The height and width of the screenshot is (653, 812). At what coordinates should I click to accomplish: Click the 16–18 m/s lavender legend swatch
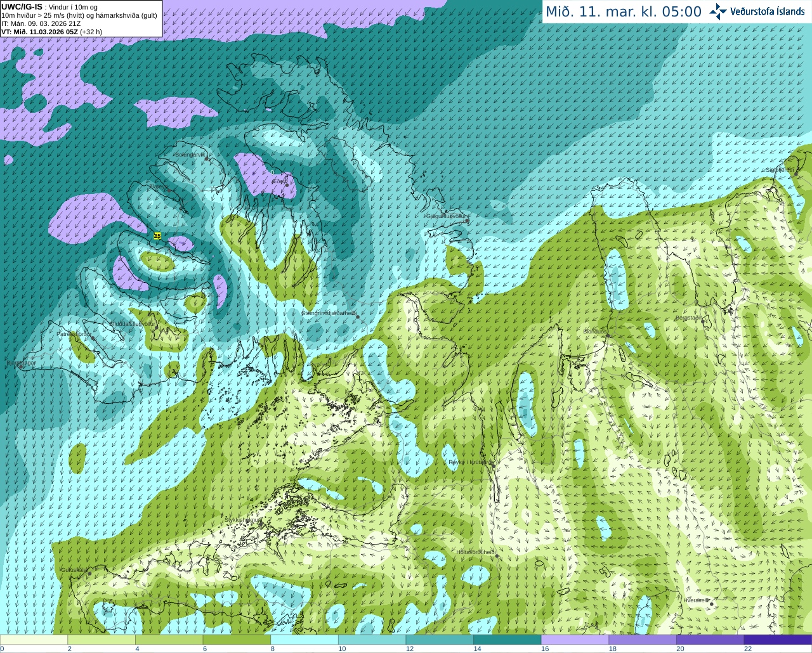coord(575,639)
